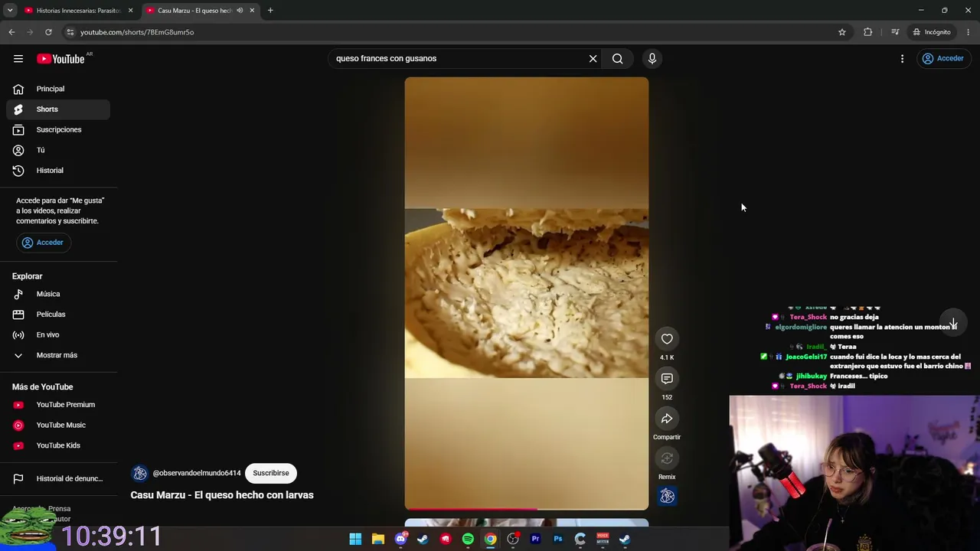Close the Casu Marzu tab

252,11
